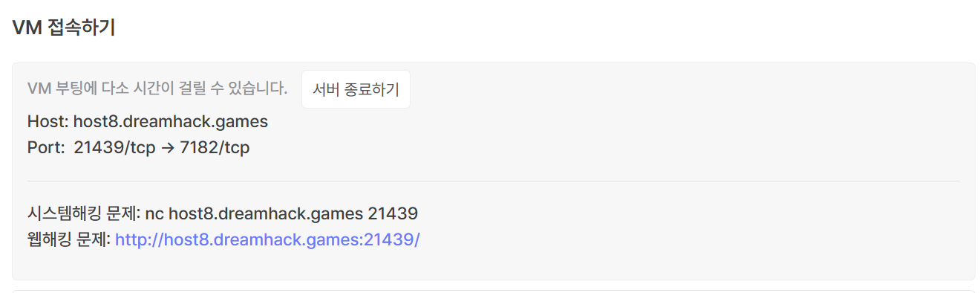Open the http://host8.dreamhack.games:21439/ link

(x=267, y=239)
